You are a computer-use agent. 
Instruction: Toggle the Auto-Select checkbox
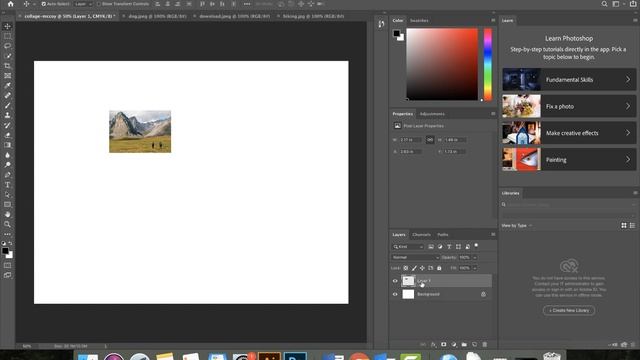44,4
